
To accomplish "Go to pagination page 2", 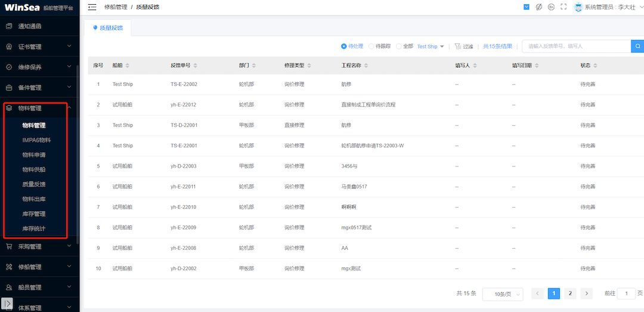I will pos(570,293).
